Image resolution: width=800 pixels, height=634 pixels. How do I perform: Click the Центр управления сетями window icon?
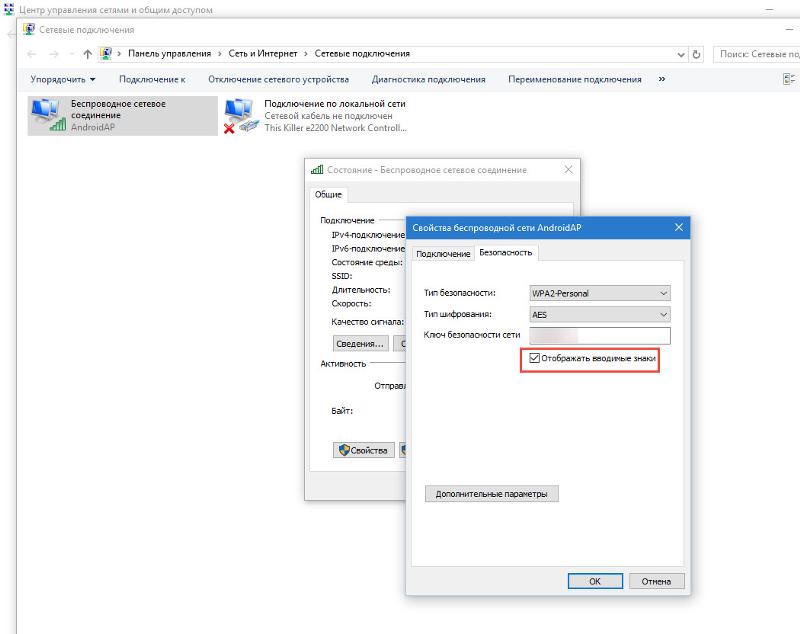(x=9, y=9)
